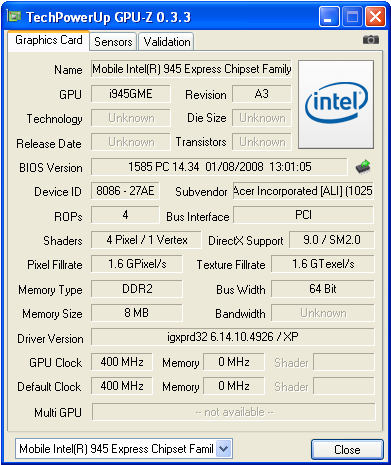Click the Bus Interface PCI field
Screen dimensions: 391x465
coord(303,215)
